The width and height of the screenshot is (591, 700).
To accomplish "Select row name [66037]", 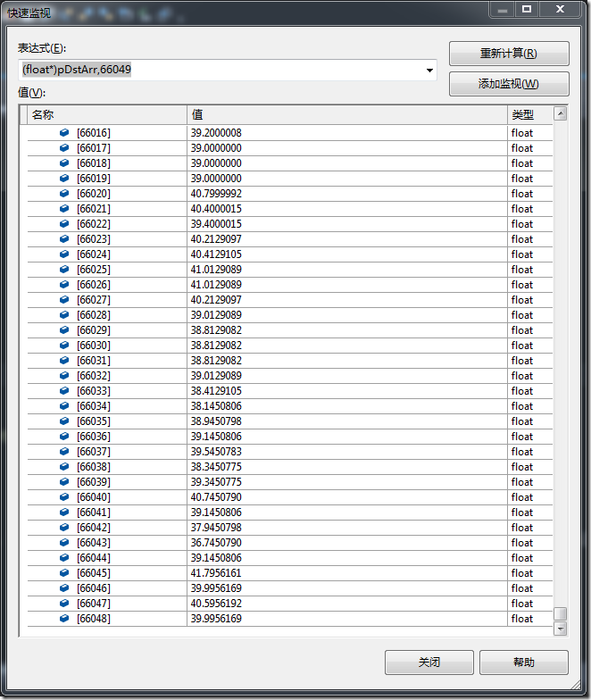I will (93, 452).
